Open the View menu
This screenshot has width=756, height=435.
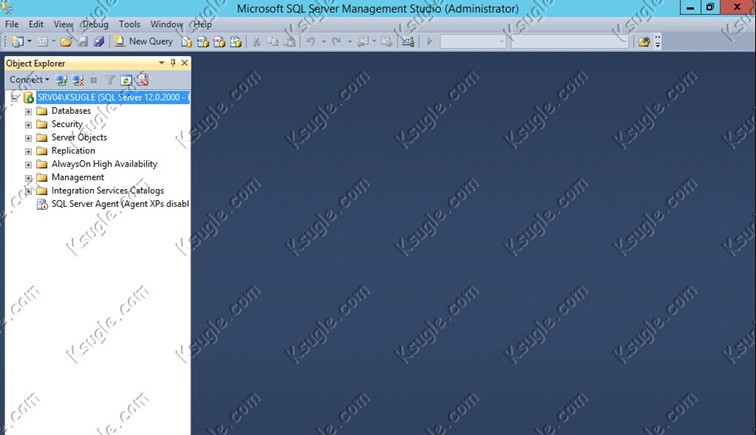tap(63, 24)
